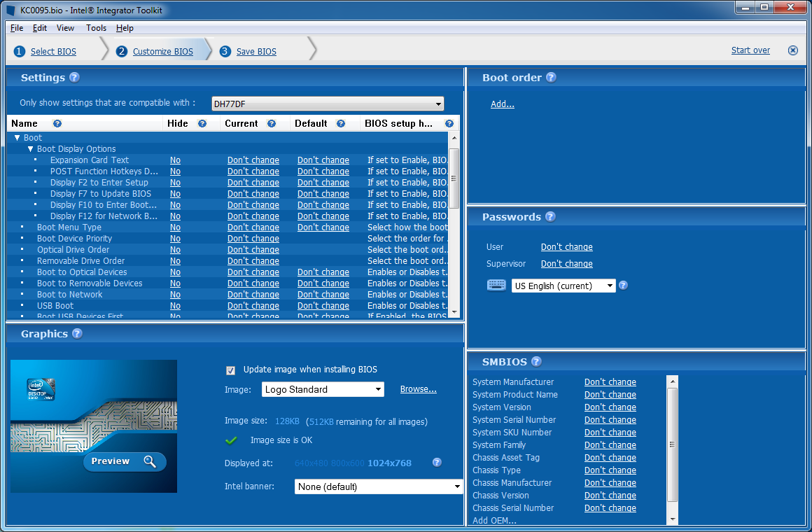This screenshot has height=532, width=812.
Task: Open the US English keyboard language dropdown
Action: coord(563,286)
